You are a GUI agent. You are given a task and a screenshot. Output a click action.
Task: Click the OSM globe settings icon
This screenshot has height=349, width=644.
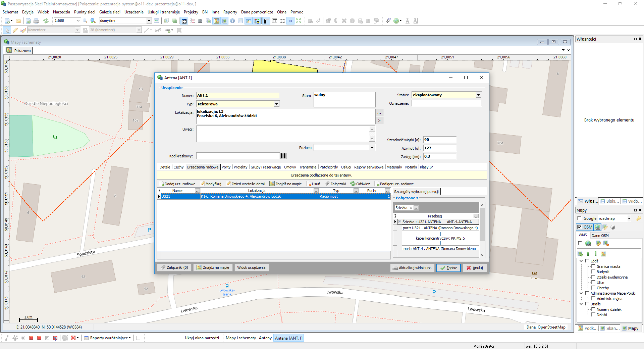click(598, 227)
